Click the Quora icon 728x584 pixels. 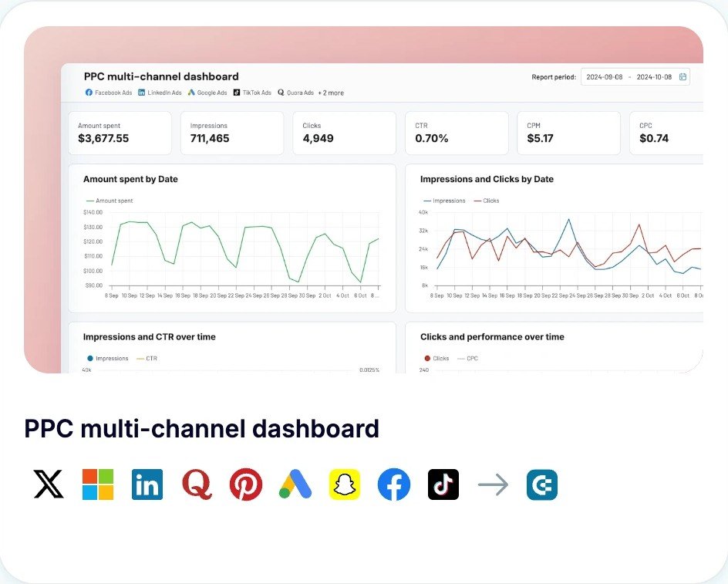tap(197, 484)
